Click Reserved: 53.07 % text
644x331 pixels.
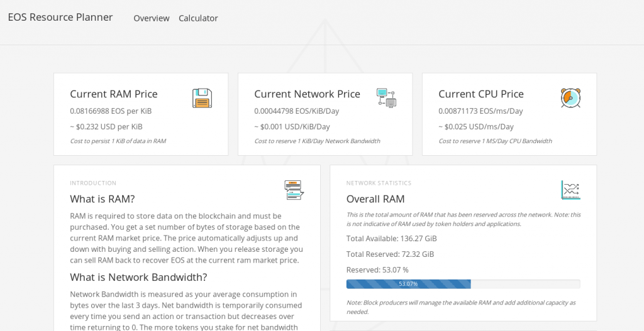coord(377,270)
